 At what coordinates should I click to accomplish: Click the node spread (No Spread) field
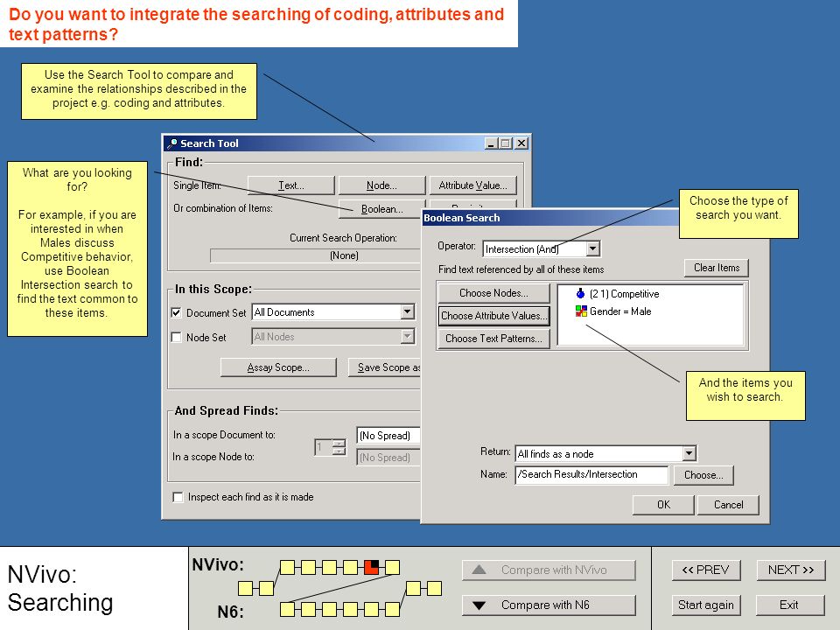point(388,458)
